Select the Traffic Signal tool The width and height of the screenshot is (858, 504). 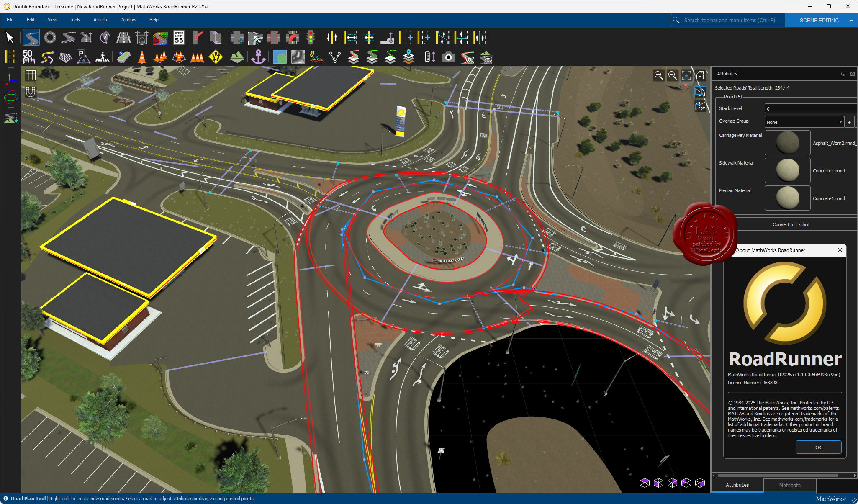311,38
